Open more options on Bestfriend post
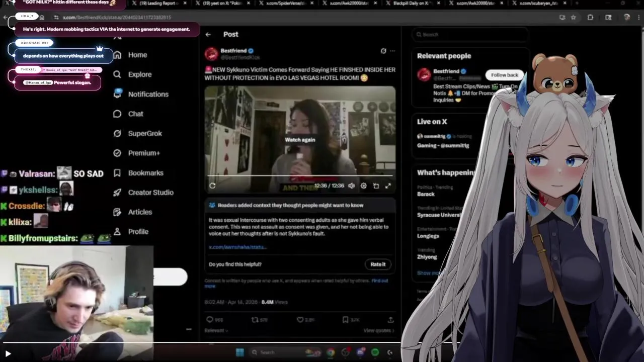This screenshot has width=644, height=362. click(x=392, y=51)
